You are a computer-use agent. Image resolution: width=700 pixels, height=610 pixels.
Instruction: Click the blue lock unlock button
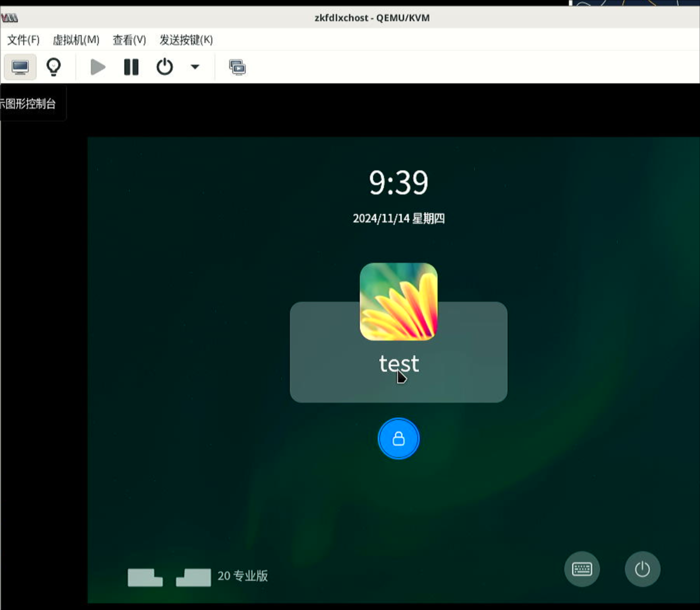point(398,438)
